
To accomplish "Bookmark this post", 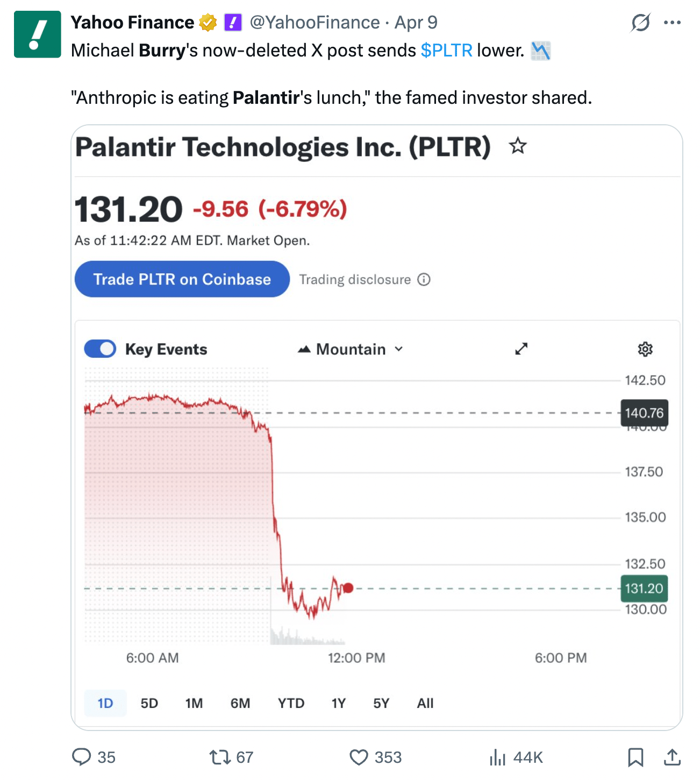I will (x=635, y=757).
